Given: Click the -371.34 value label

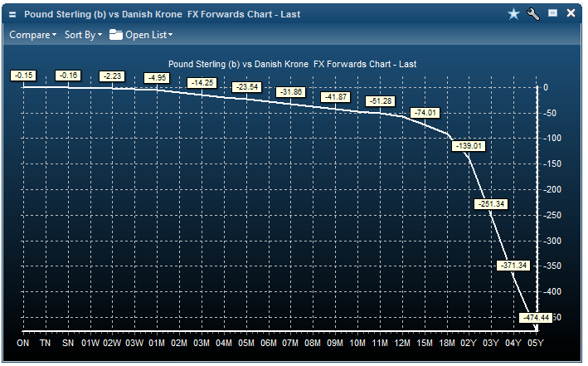Looking at the screenshot, I should [513, 266].
